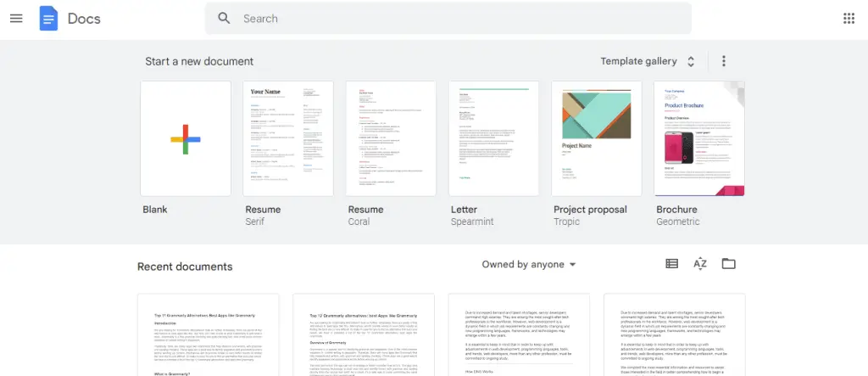868x376 pixels.
Task: Open the Google apps grid icon
Action: coord(849,19)
